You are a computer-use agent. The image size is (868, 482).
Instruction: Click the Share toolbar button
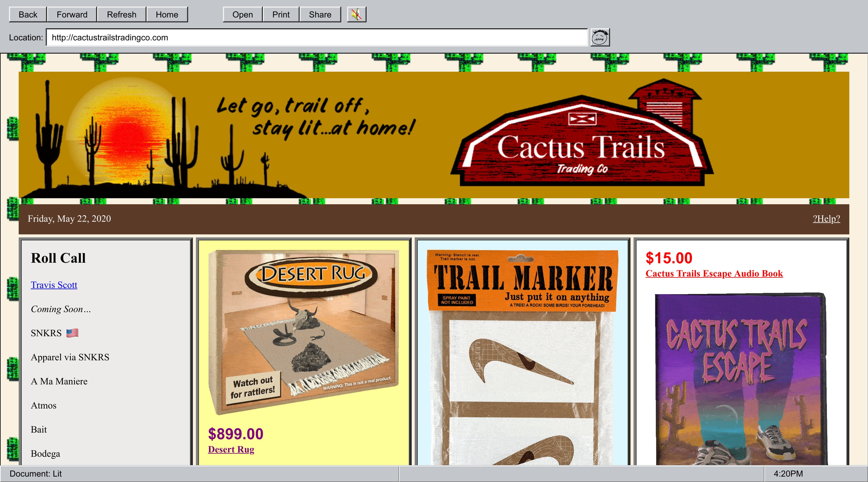coord(320,14)
